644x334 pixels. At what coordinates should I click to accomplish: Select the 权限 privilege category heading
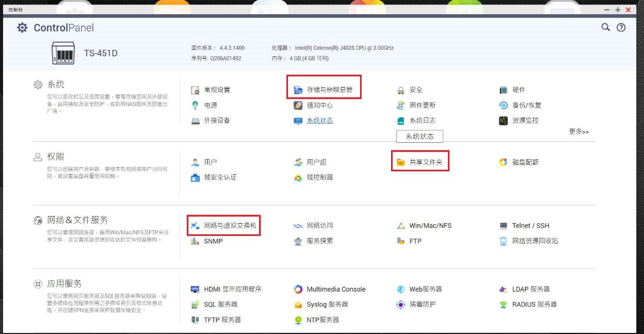(55, 157)
